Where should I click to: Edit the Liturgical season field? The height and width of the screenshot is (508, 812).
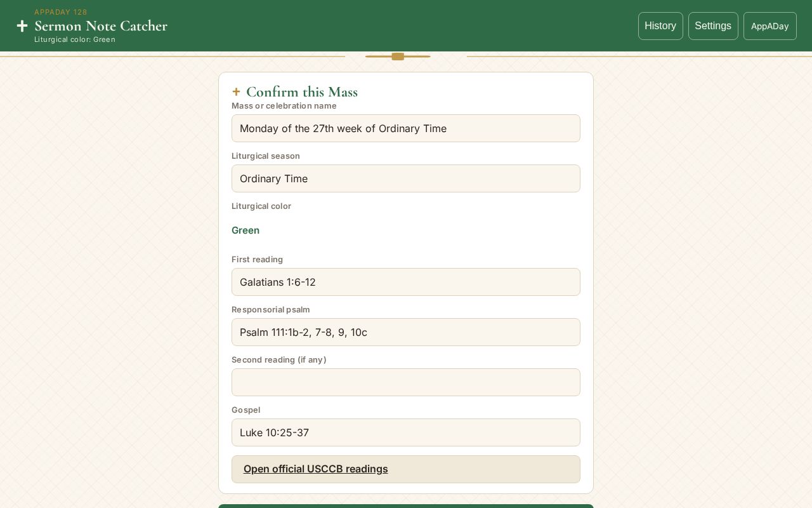tap(406, 178)
